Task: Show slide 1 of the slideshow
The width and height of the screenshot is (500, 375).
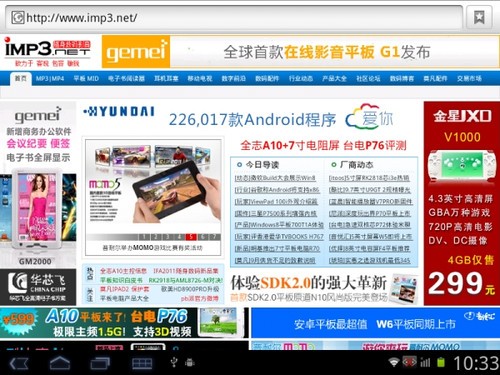Action: (144, 237)
